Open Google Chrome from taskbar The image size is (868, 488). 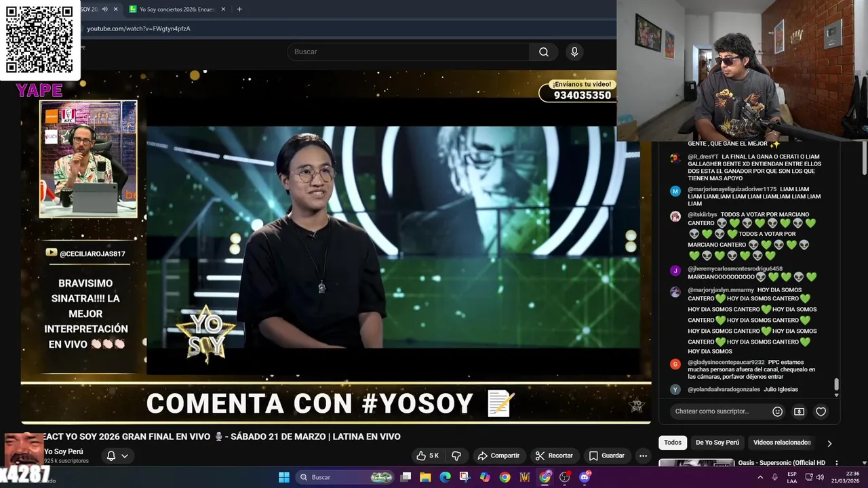click(505, 477)
